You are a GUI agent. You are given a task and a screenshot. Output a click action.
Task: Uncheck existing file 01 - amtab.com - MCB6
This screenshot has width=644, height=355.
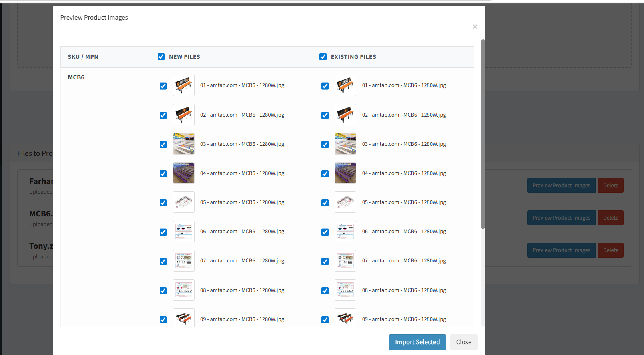point(325,86)
